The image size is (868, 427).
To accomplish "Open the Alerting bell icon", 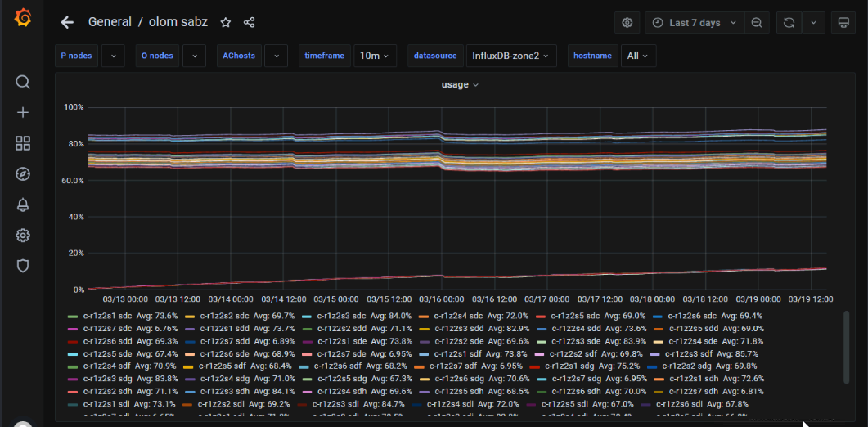I will coord(23,205).
